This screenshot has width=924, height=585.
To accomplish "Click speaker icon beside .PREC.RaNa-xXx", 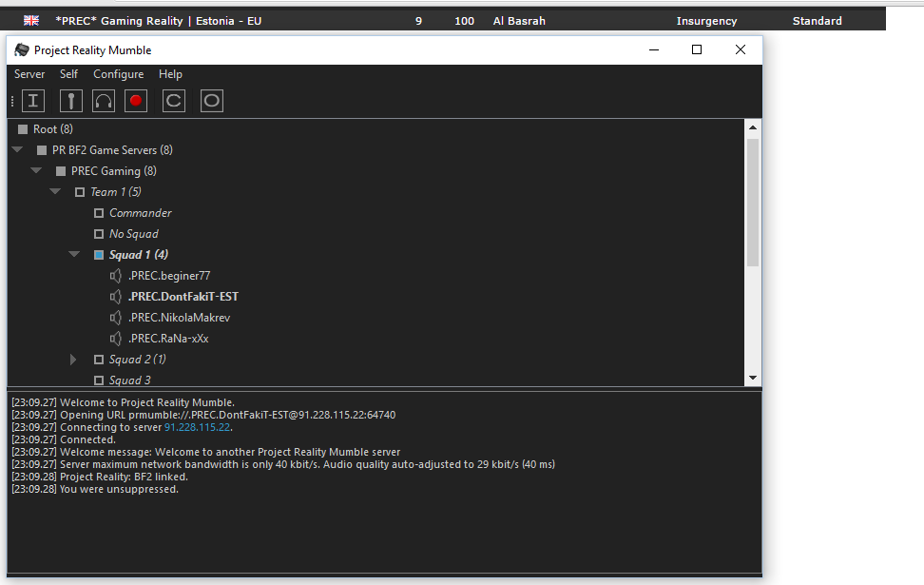I will (116, 339).
